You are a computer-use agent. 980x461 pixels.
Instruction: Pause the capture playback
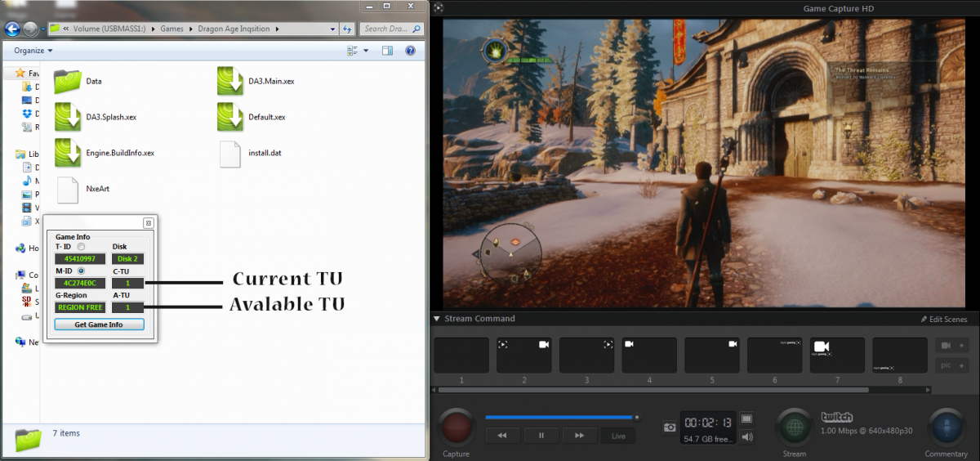click(x=541, y=436)
